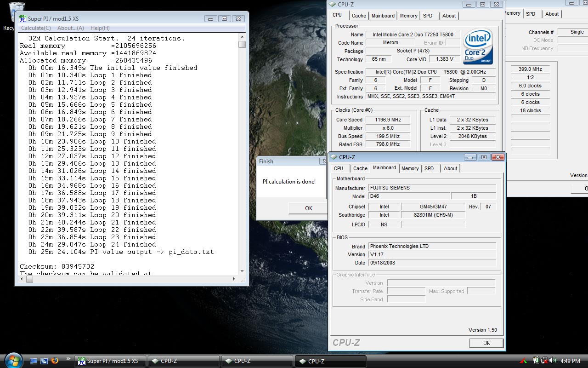Click front CPU-Z window title icon

point(334,157)
